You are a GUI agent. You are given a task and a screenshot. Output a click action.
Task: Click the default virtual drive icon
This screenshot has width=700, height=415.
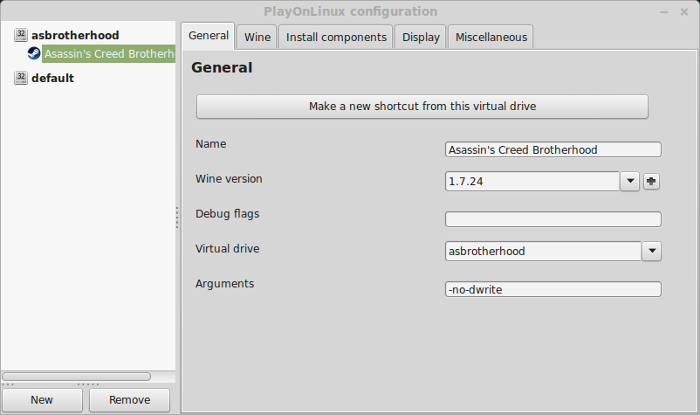[x=21, y=78]
